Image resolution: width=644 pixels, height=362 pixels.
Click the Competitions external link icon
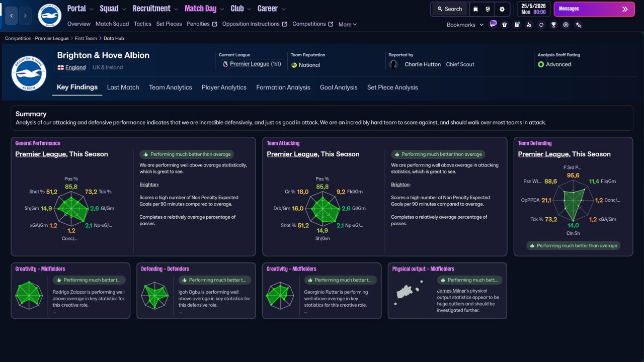pyautogui.click(x=331, y=24)
